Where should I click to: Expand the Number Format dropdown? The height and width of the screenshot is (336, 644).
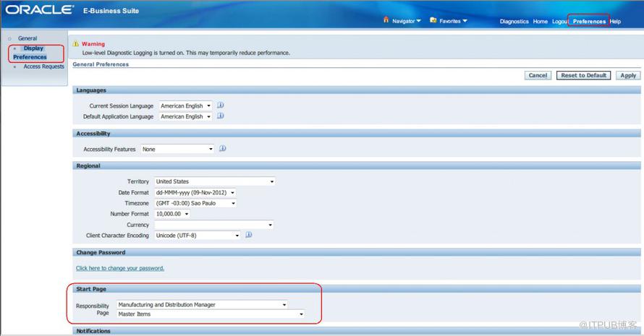tap(172, 214)
